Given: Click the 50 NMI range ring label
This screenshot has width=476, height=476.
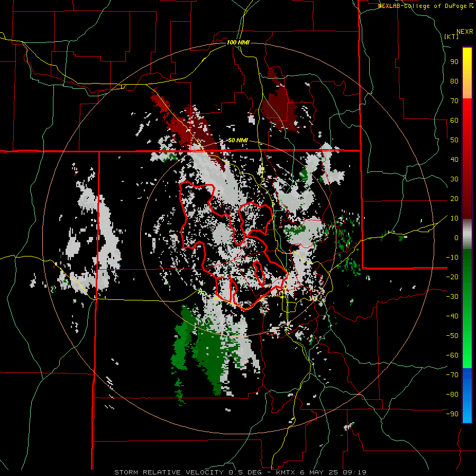Looking at the screenshot, I should tap(238, 140).
